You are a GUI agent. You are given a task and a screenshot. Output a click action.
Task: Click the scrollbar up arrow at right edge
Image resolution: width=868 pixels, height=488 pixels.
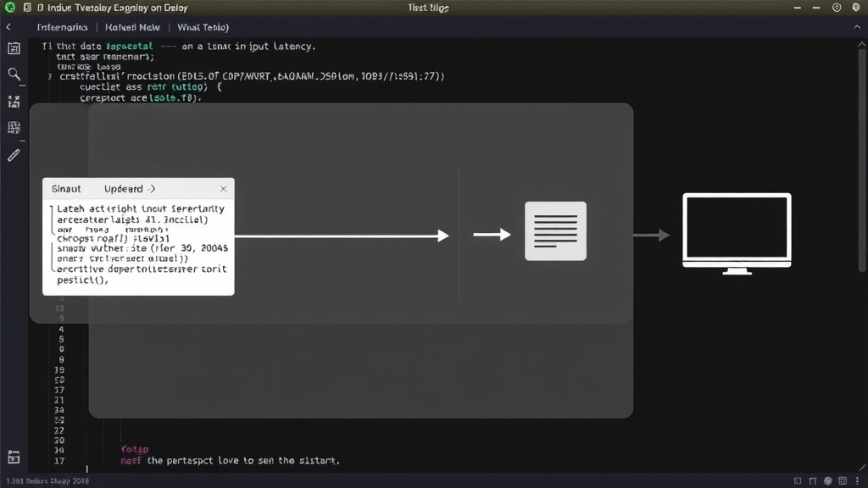point(861,44)
